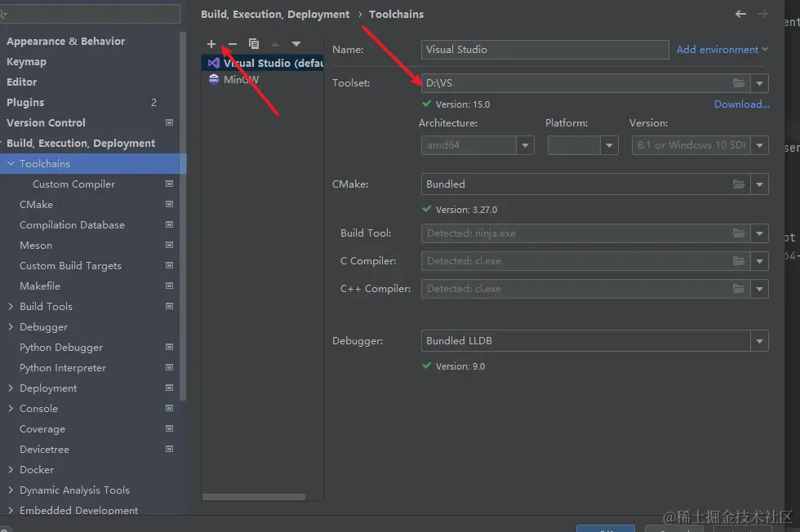Click Build, Execution, Deployment breadcrumb
800x532 pixels.
point(275,15)
